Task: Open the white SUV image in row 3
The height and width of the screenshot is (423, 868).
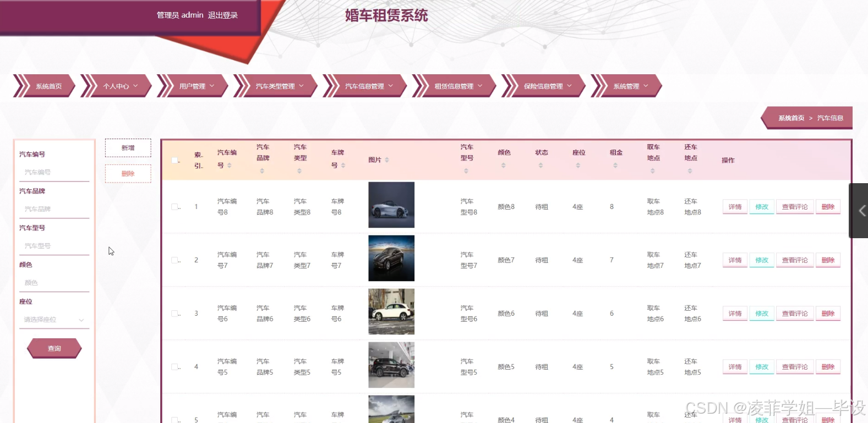Action: tap(391, 311)
